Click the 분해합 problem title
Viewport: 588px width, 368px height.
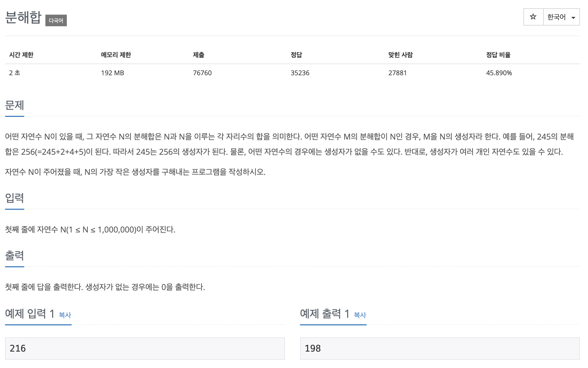click(23, 17)
